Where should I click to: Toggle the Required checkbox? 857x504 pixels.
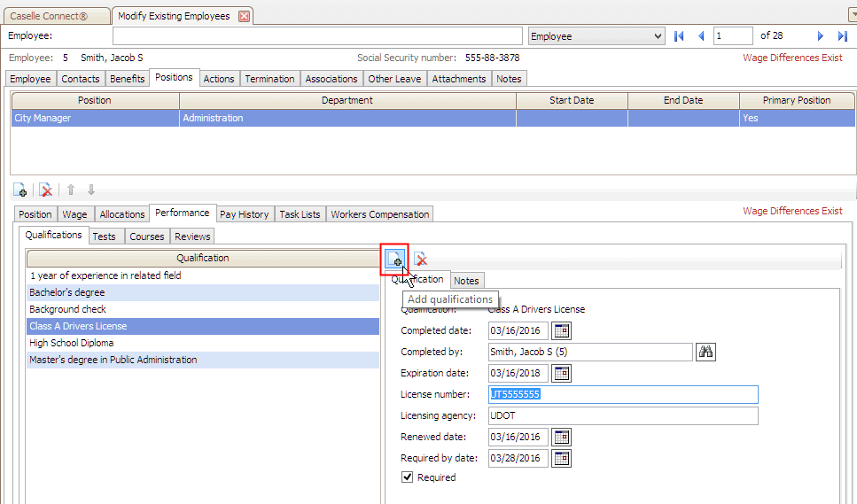[x=408, y=477]
